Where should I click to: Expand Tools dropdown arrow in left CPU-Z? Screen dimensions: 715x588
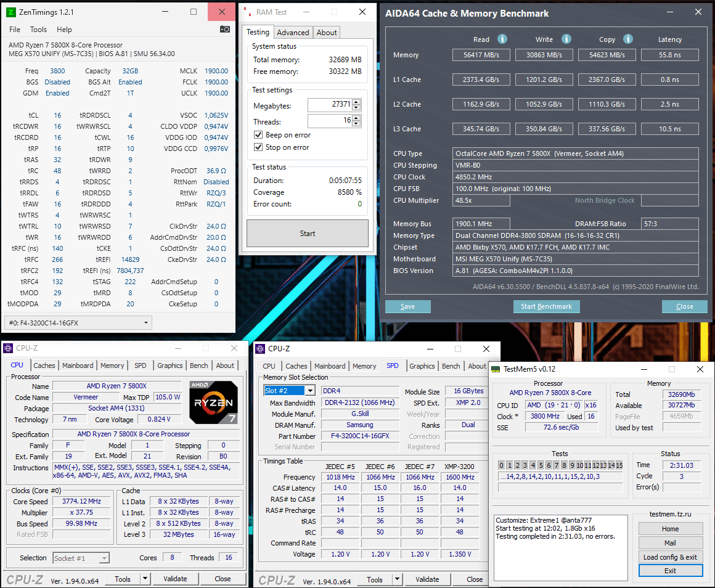coord(145,579)
